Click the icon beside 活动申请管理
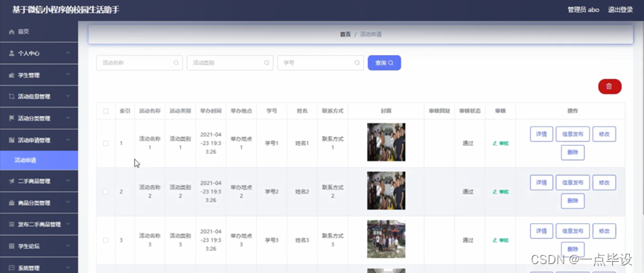 11,140
